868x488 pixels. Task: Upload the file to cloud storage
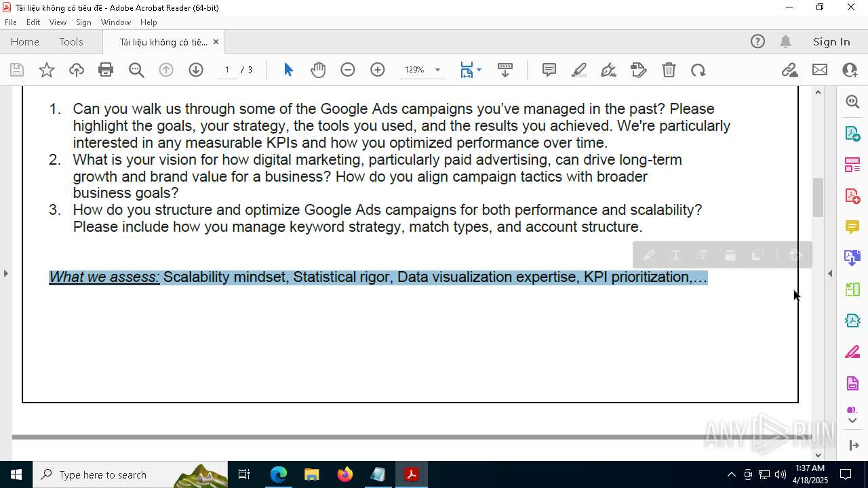(77, 70)
